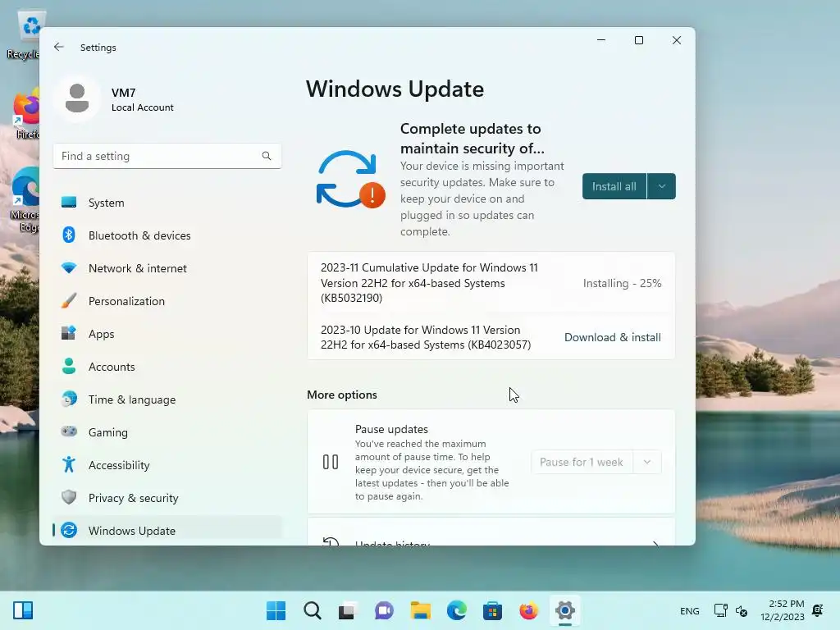
Task: Click the muted volume tray icon
Action: click(742, 610)
